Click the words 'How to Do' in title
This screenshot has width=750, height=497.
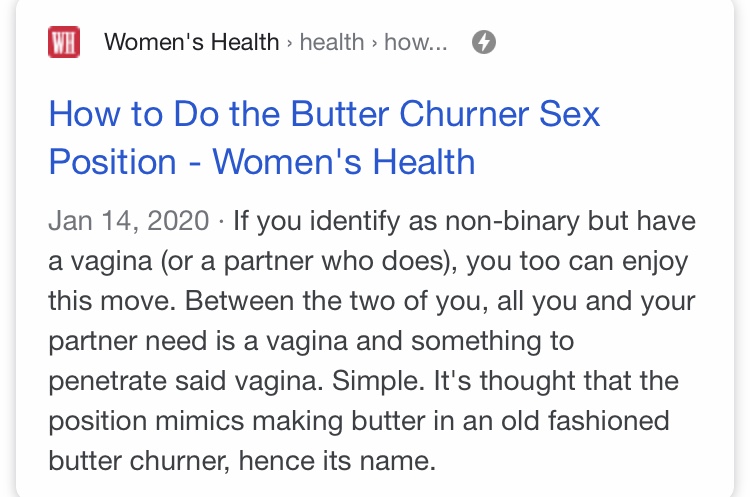click(x=134, y=114)
